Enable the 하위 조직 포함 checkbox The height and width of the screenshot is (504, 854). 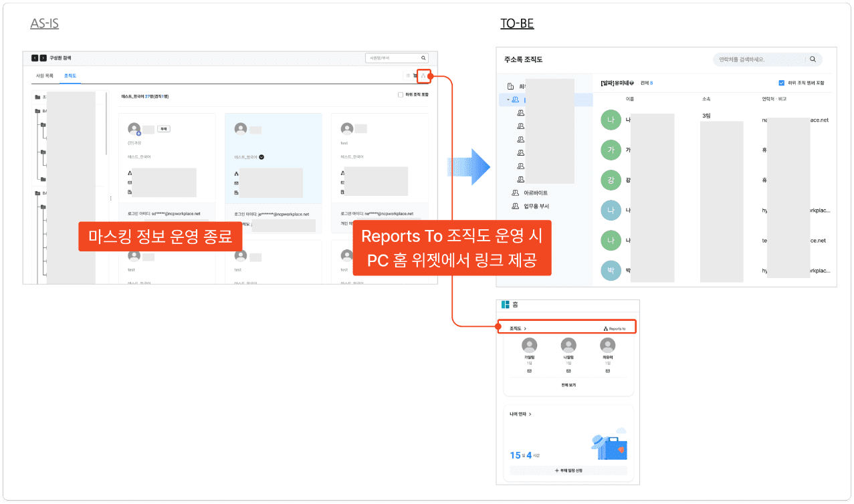click(400, 95)
